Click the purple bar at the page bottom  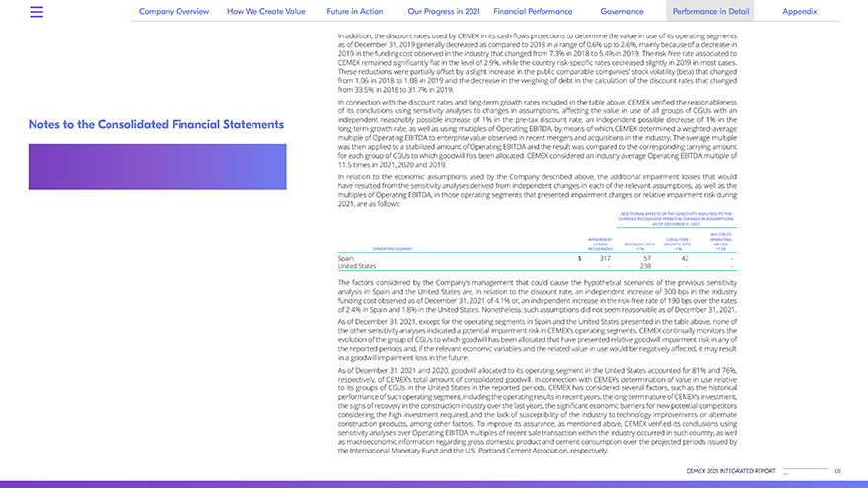click(434, 484)
